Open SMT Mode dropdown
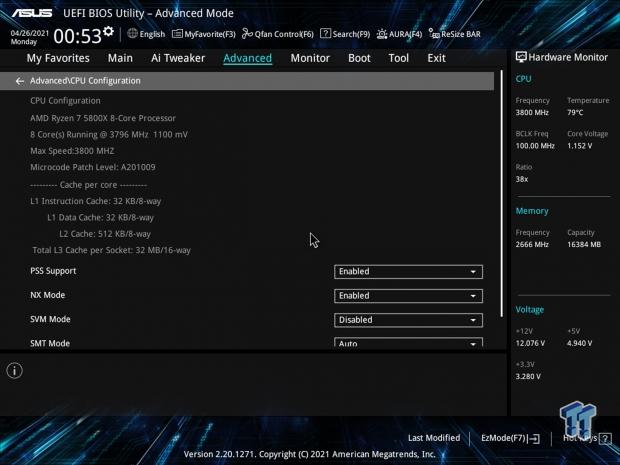Image resolution: width=620 pixels, height=465 pixels. [408, 342]
